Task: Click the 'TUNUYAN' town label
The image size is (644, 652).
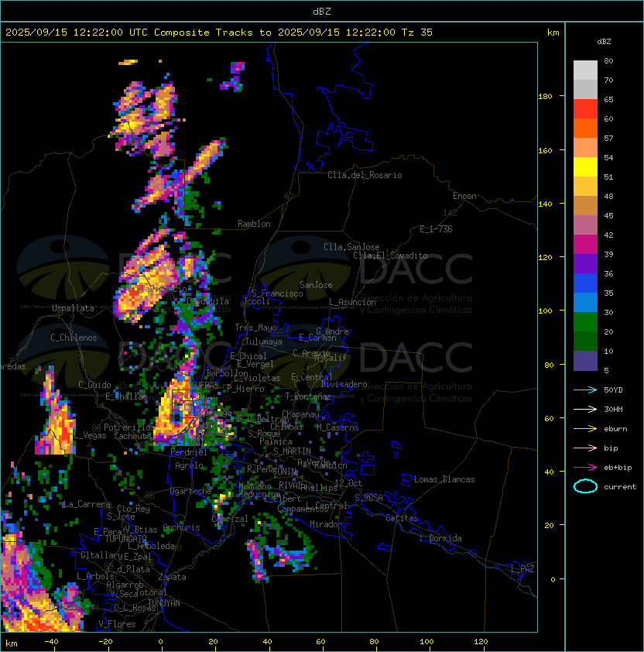Action: (164, 603)
